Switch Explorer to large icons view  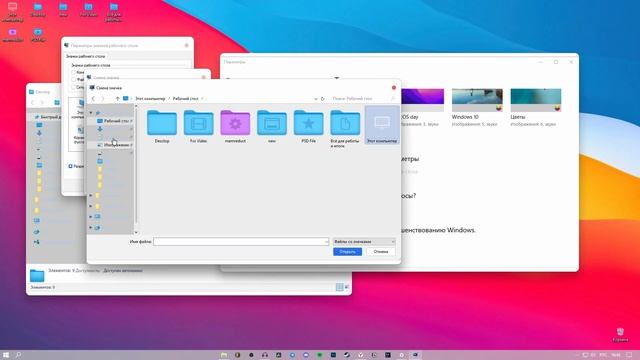(x=347, y=287)
